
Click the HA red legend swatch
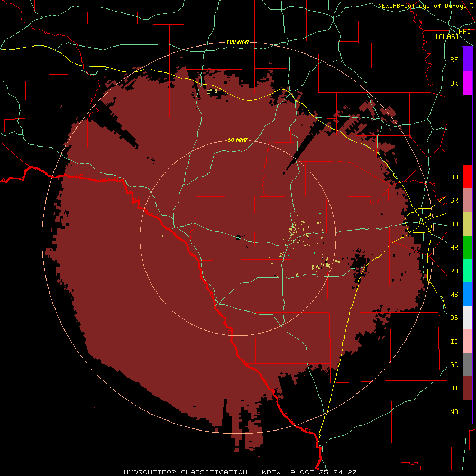pos(467,177)
